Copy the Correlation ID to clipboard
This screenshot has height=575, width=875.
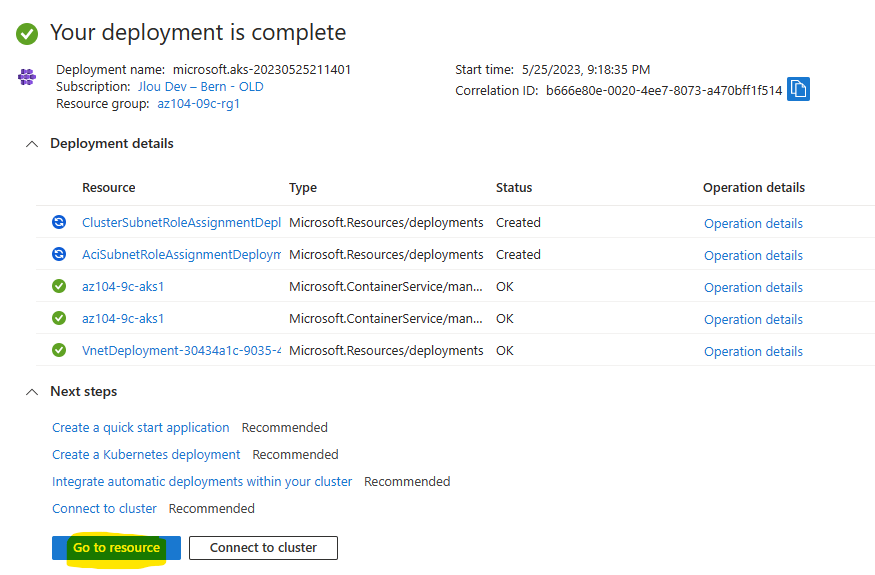[798, 89]
